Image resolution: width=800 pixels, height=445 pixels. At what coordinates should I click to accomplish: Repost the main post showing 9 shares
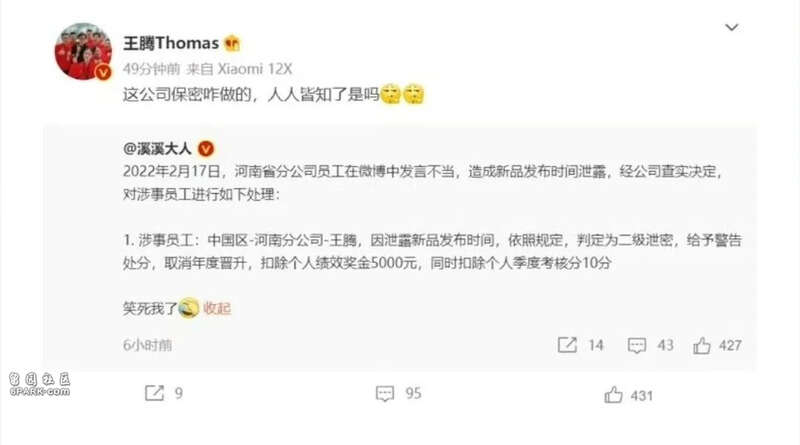164,393
